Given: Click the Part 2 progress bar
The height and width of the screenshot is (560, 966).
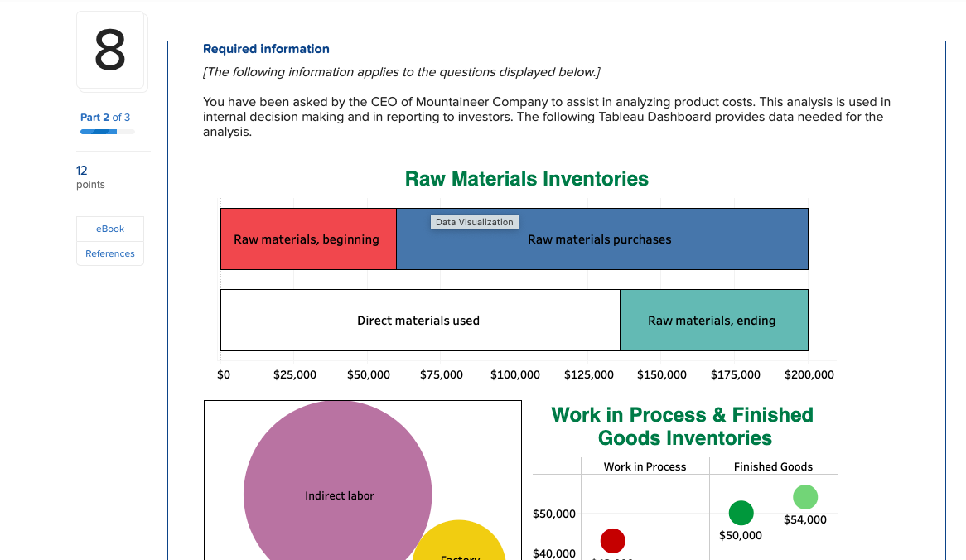Looking at the screenshot, I should [107, 132].
